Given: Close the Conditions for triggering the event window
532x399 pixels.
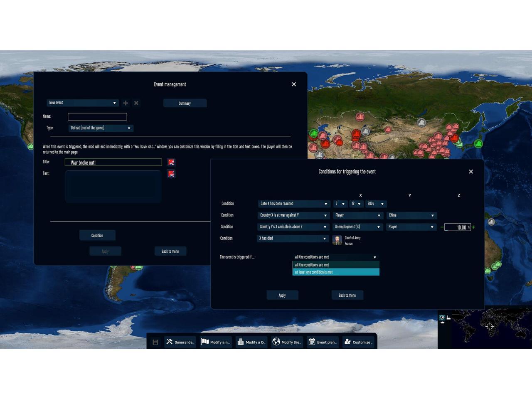Looking at the screenshot, I should (x=471, y=172).
